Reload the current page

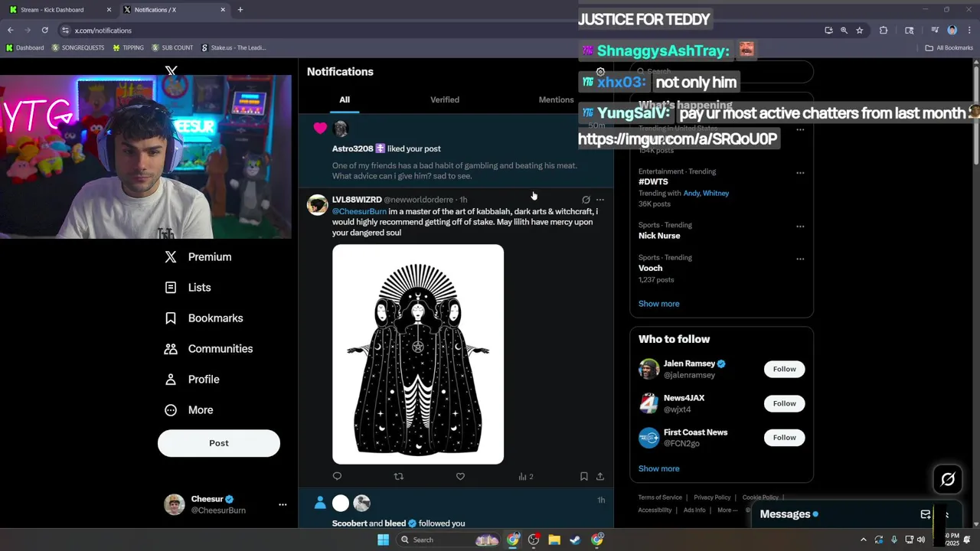coord(44,30)
